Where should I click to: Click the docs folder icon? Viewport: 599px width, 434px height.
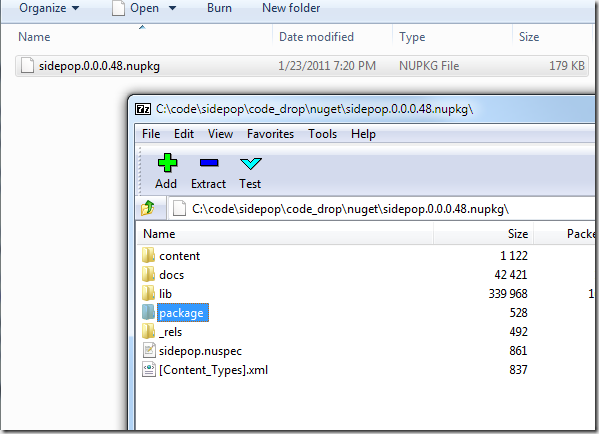tap(148, 274)
